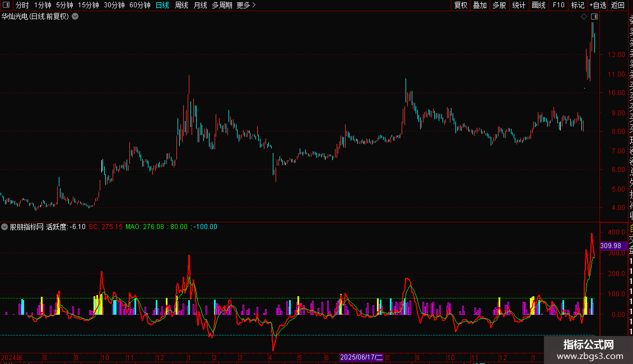The image size is (633, 364).
Task: Toggle the right side panel icon in chart
Action: click(594, 17)
